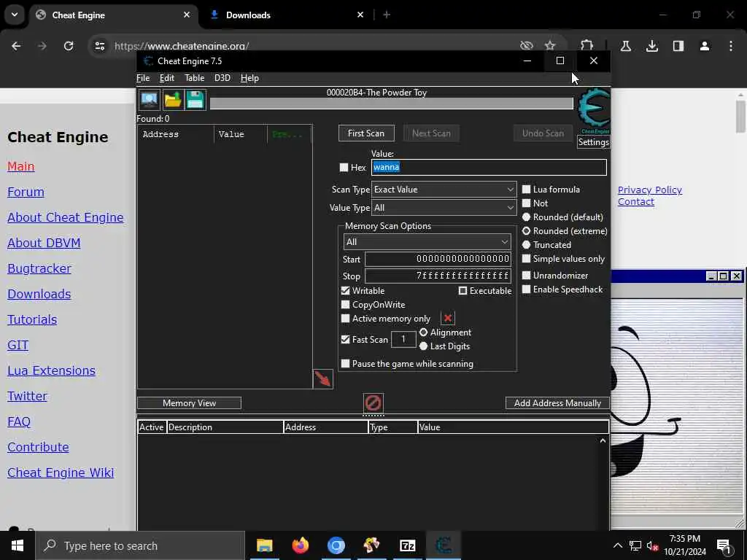Click the open file folder icon in Cheat Engine
Viewport: 747px width, 560px height.
pyautogui.click(x=172, y=100)
